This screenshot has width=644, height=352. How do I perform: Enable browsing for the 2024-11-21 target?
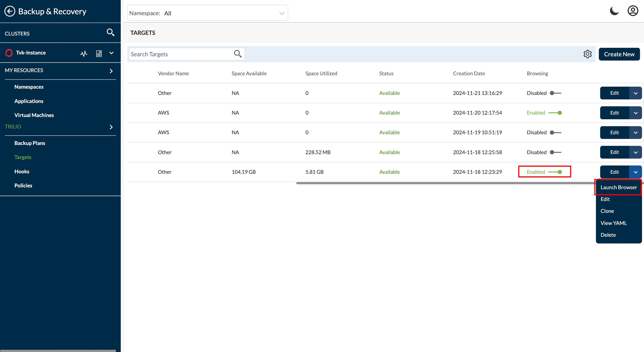(x=555, y=93)
